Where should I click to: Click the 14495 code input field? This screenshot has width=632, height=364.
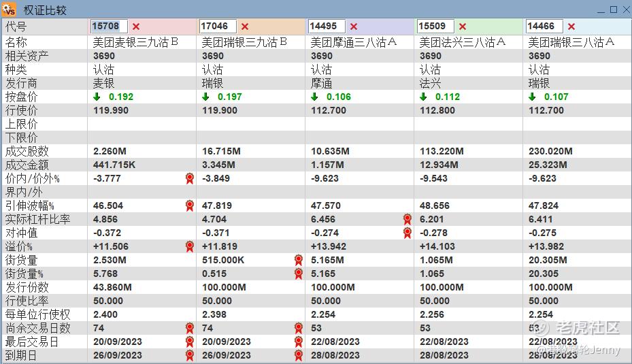(x=327, y=27)
